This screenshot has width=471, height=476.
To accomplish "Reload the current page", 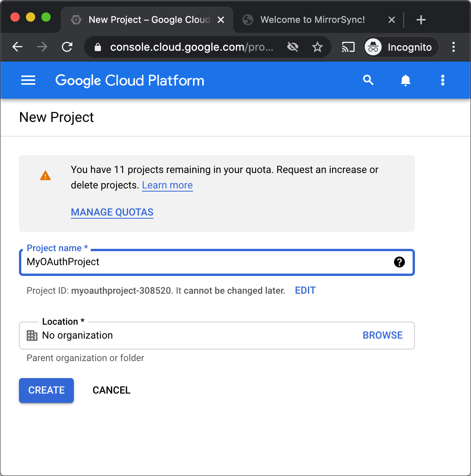I will (x=67, y=47).
